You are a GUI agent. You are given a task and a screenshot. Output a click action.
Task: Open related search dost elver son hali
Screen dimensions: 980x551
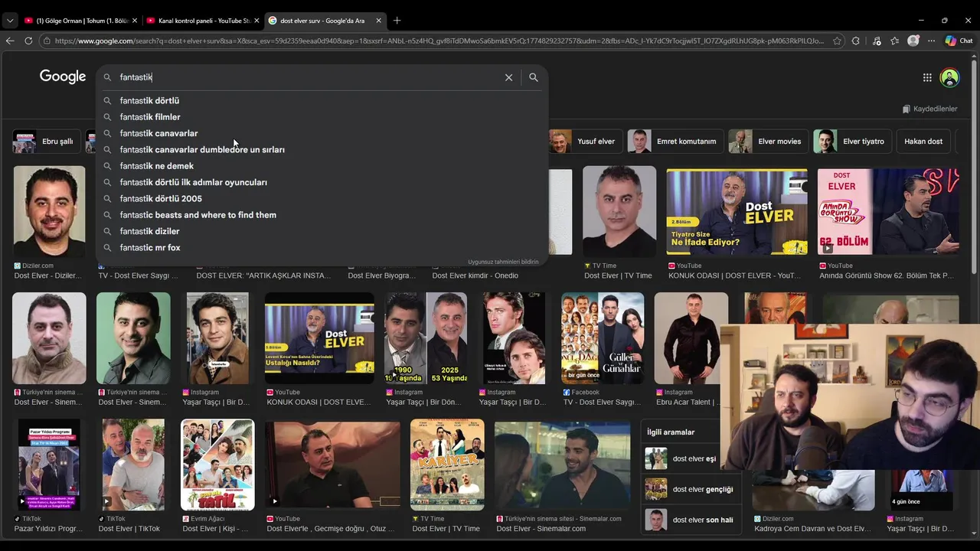click(x=689, y=520)
